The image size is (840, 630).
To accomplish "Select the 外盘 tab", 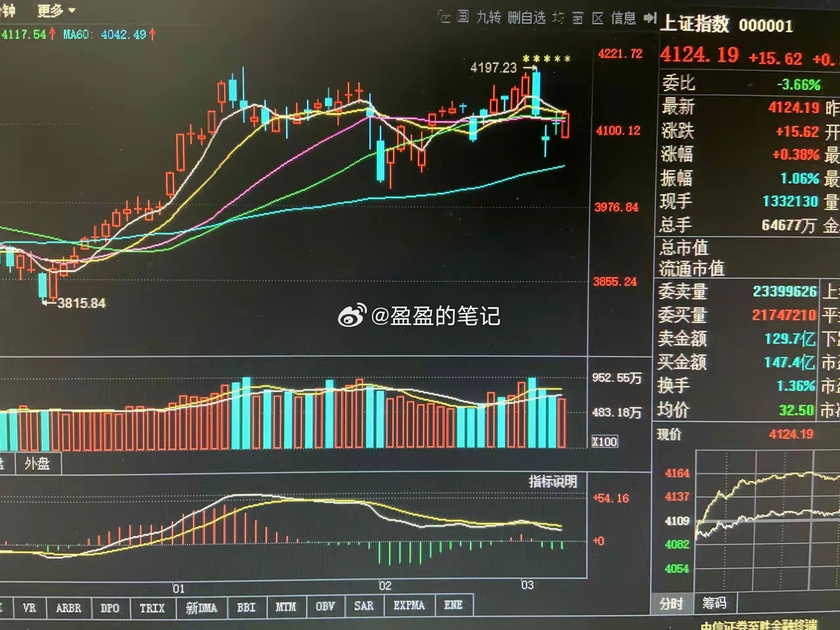I will pyautogui.click(x=37, y=463).
